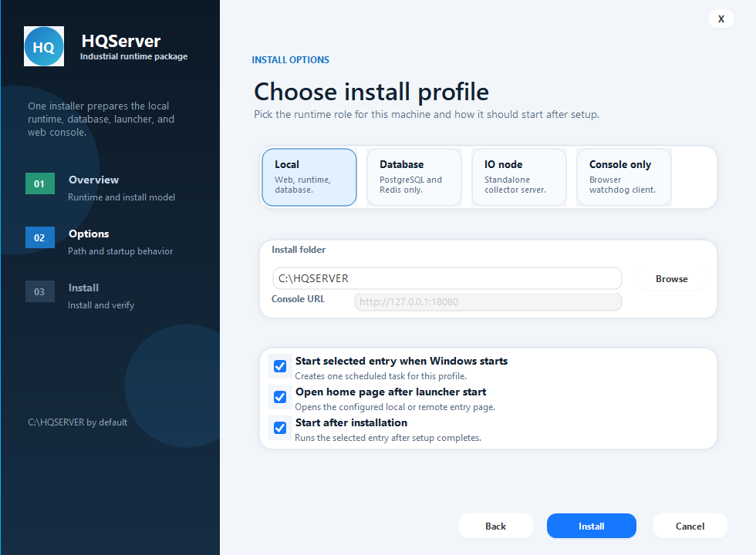Toggle Start selected entry when Windows starts
Viewport: 756px width, 555px height.
(x=279, y=366)
